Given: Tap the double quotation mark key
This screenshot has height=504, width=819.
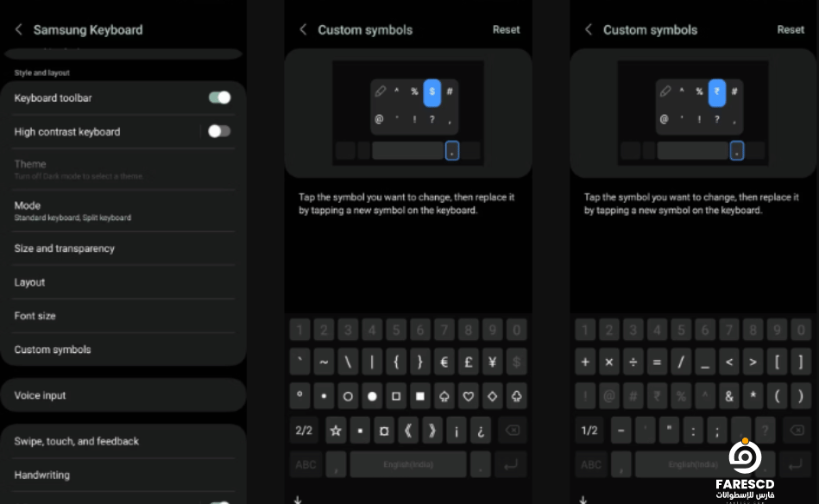Looking at the screenshot, I should pos(669,431).
